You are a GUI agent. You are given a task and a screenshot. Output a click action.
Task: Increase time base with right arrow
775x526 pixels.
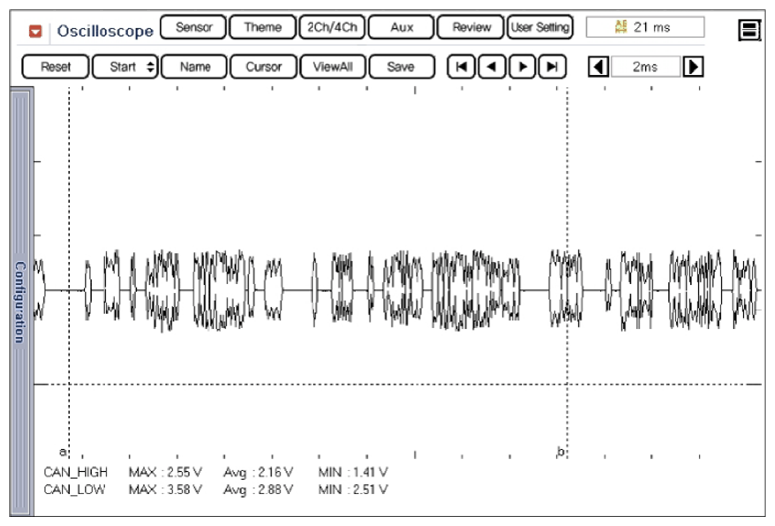point(693,67)
